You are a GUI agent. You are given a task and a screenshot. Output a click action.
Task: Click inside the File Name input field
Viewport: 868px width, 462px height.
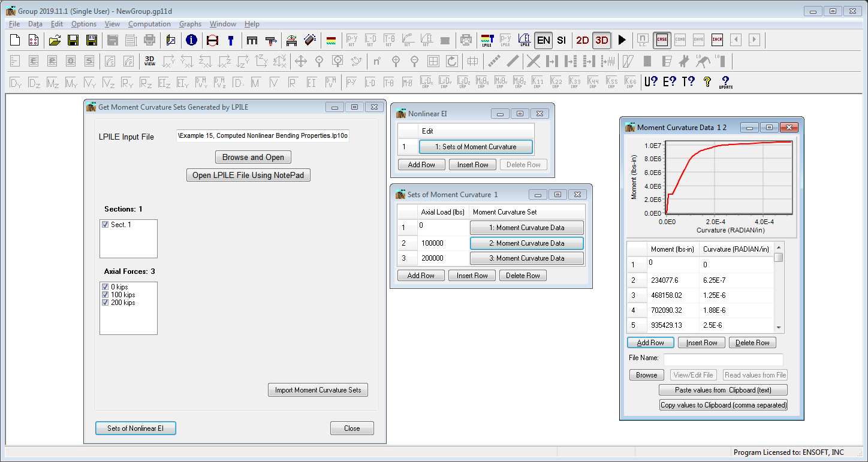point(722,360)
